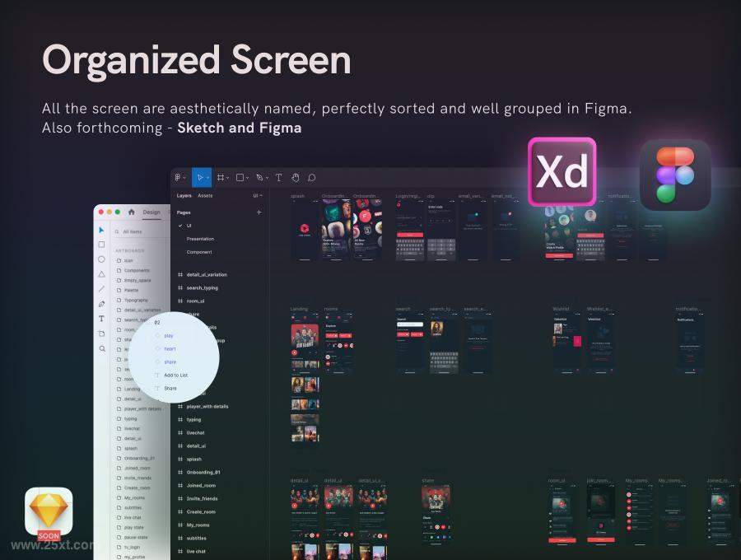Select the triangle tool in Sketch sidebar
Screen dimensions: 741x560
101,274
